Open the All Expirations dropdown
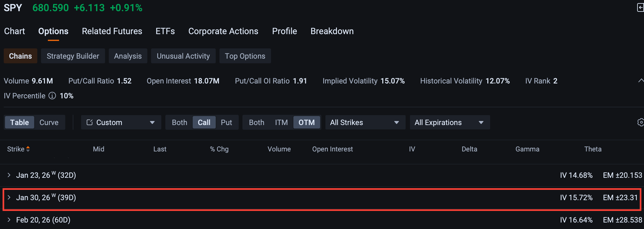Viewport: 644px width, 229px height. pyautogui.click(x=450, y=122)
